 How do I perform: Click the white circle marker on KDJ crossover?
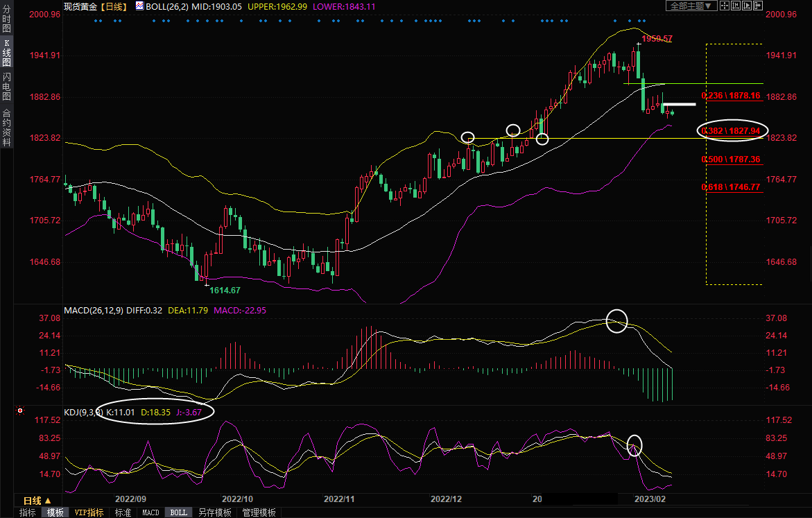click(x=634, y=444)
